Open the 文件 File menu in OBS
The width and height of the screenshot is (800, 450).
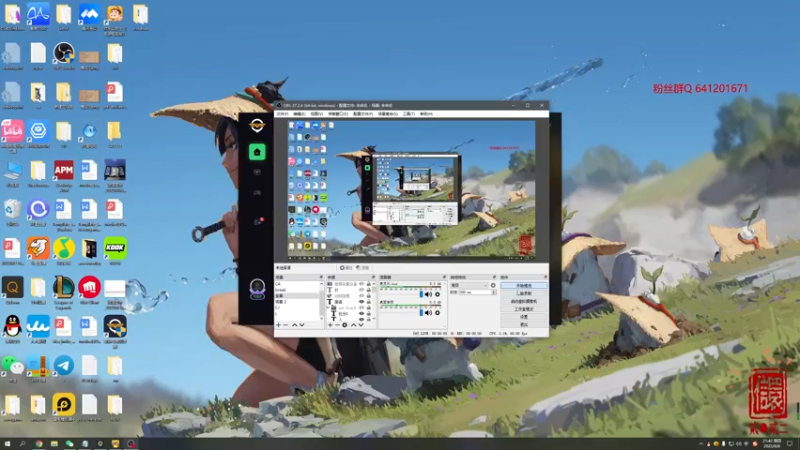click(282, 114)
